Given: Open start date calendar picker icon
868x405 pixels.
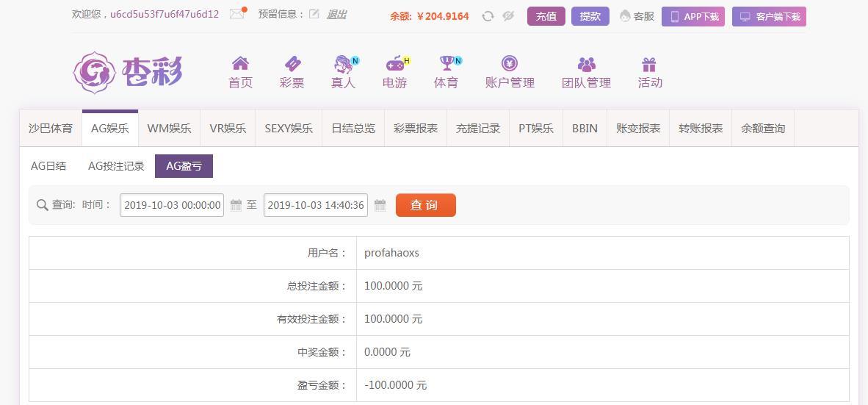Looking at the screenshot, I should point(236,205).
